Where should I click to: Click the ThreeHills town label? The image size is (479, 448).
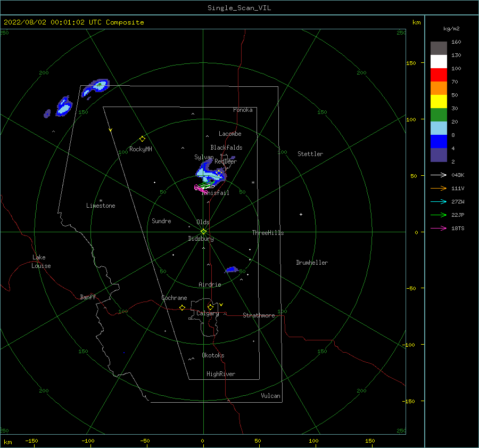268,233
